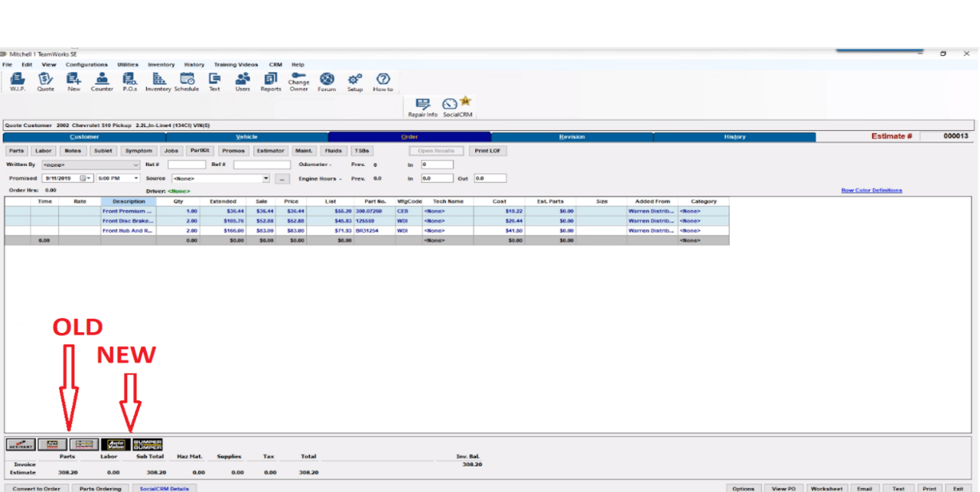Expand the Written By dropdown

point(136,165)
